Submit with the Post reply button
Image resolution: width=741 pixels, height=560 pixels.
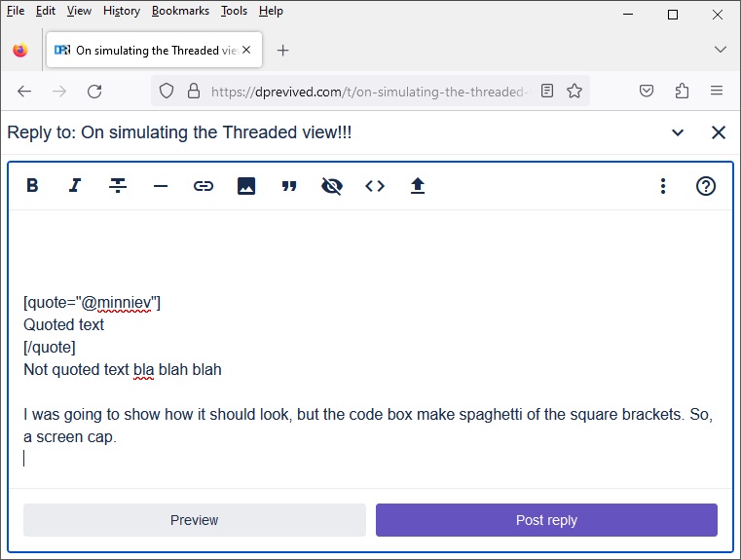[546, 520]
